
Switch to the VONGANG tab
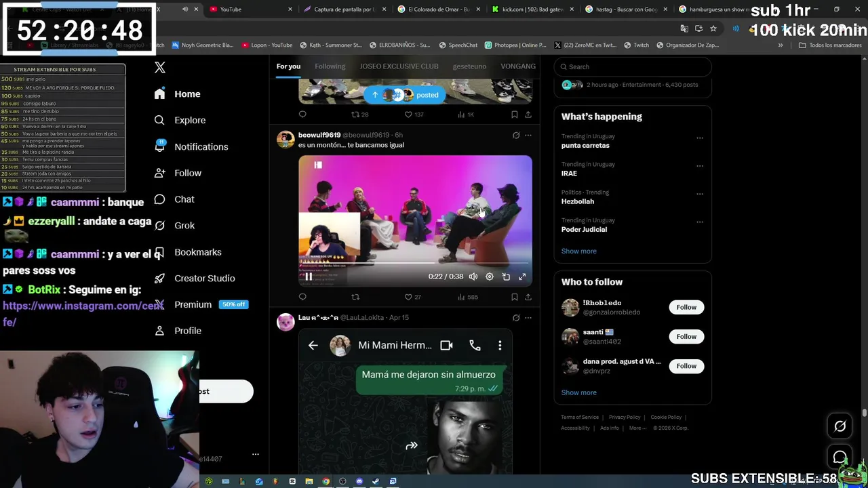(x=518, y=66)
